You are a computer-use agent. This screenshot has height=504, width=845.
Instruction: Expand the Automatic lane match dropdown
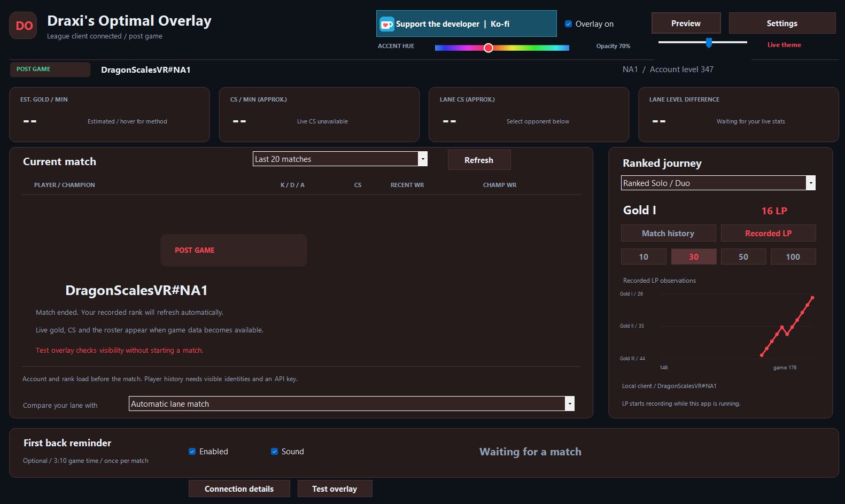click(x=352, y=404)
